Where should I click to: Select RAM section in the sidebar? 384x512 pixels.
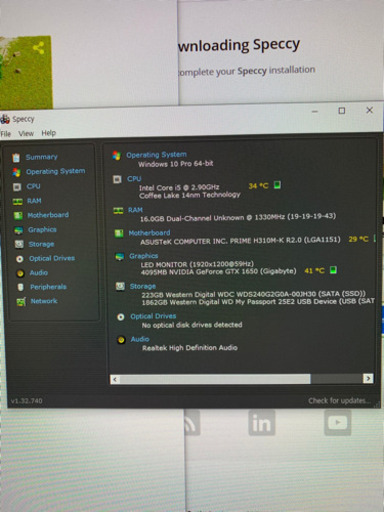(x=34, y=201)
